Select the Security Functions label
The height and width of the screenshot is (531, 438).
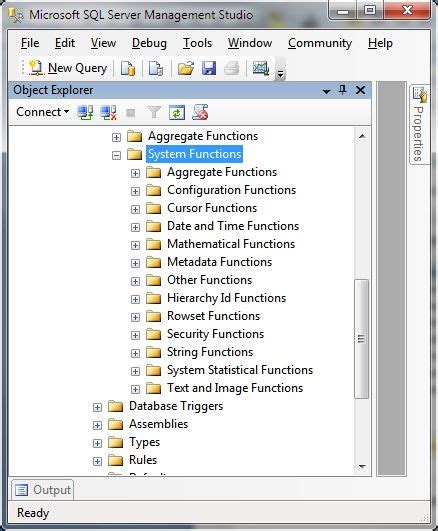(215, 334)
